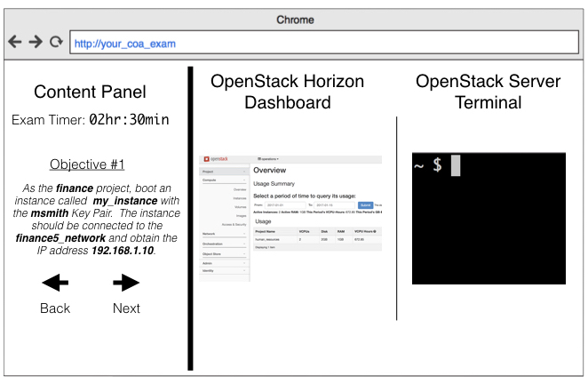The image size is (588, 384).
Task: Click the From date field in Usage Summary
Action: (285, 205)
